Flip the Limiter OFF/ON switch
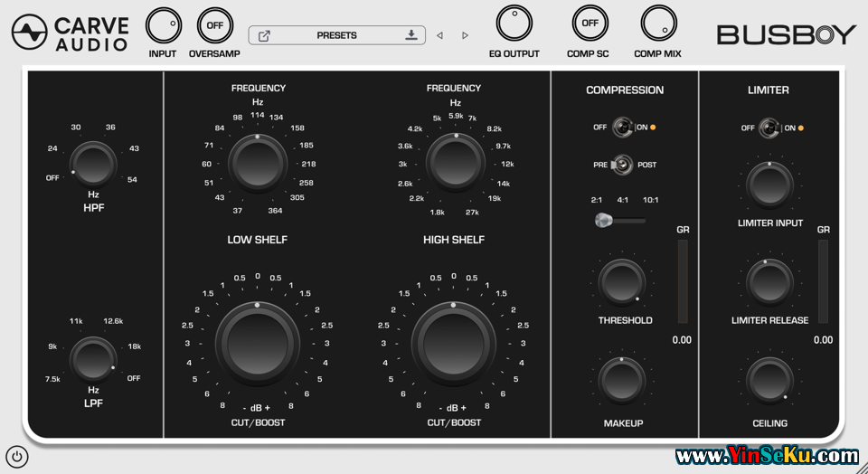The image size is (868, 474). [x=769, y=128]
